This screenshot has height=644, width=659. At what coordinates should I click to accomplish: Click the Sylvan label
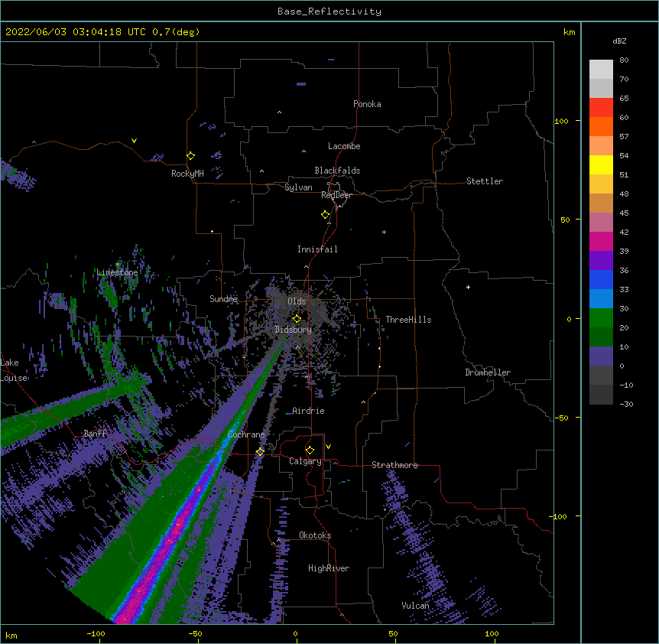tap(298, 187)
